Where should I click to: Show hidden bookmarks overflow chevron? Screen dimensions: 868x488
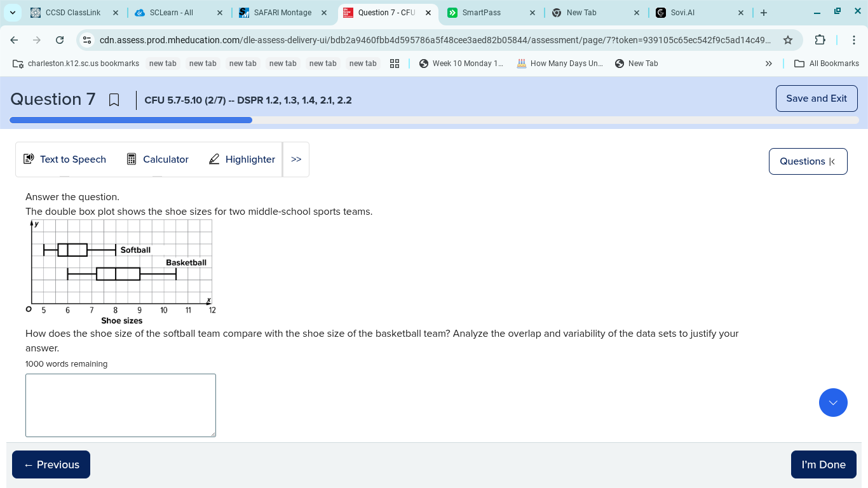coord(768,64)
